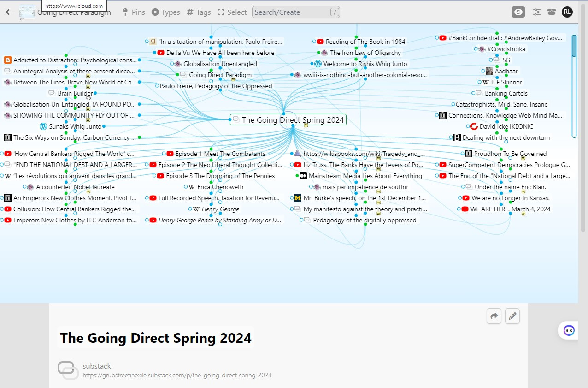Go back using the left arrow

[9, 12]
